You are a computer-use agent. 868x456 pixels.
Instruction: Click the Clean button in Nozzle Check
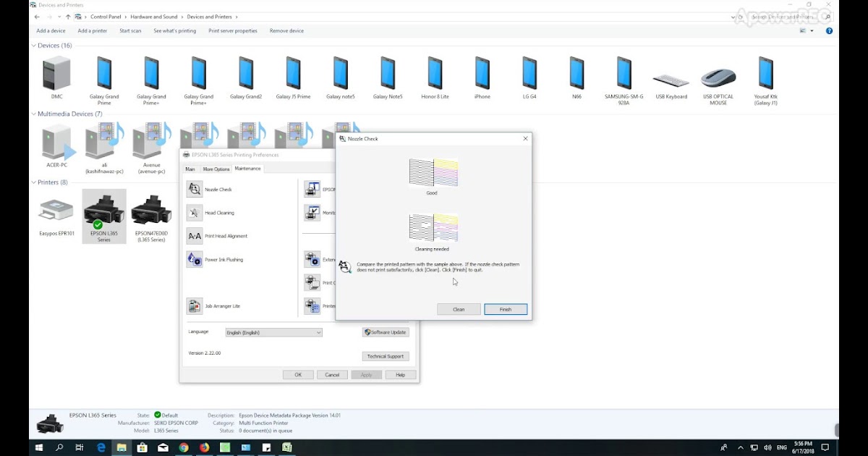459,309
